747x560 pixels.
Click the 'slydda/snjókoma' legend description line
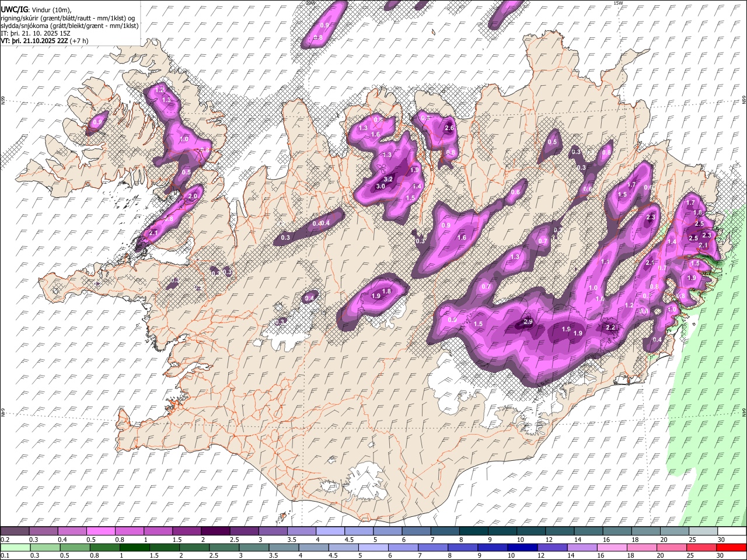[x=69, y=26]
